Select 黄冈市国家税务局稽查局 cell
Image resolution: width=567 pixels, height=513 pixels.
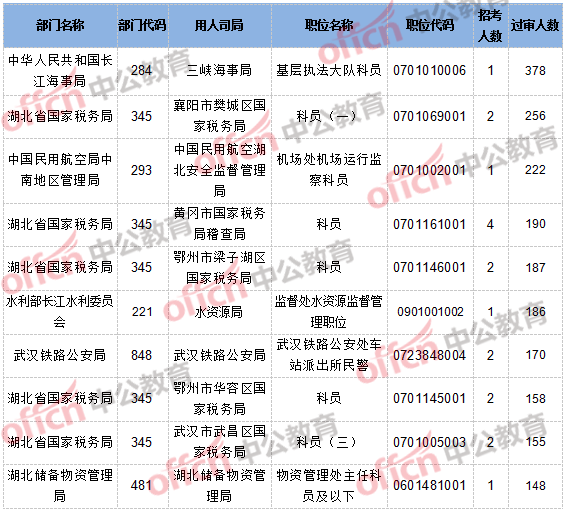[x=219, y=224]
